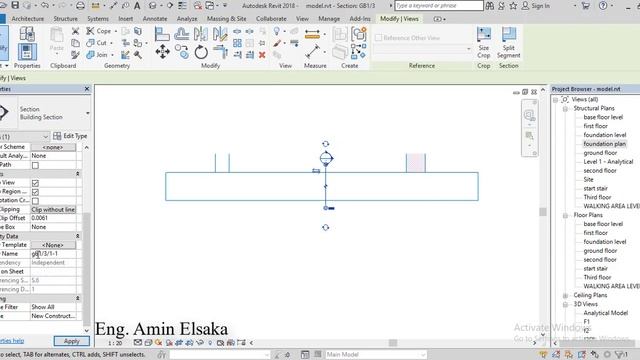The height and width of the screenshot is (360, 640).
Task: Click the Rotate tool icon
Action: pos(201,52)
